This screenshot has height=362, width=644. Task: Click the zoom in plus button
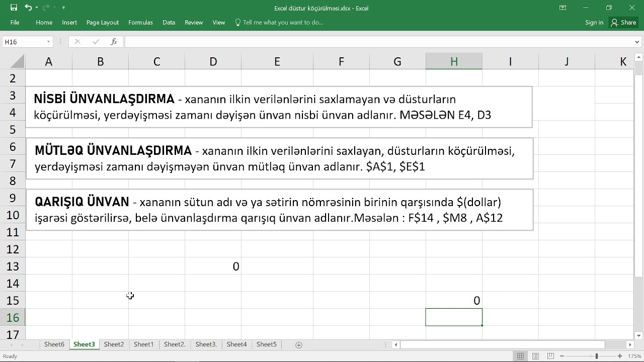tap(620, 356)
